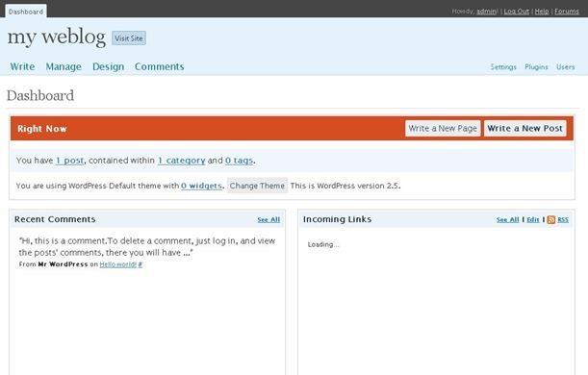
Task: Click Edit link in Incoming Links
Action: [533, 219]
